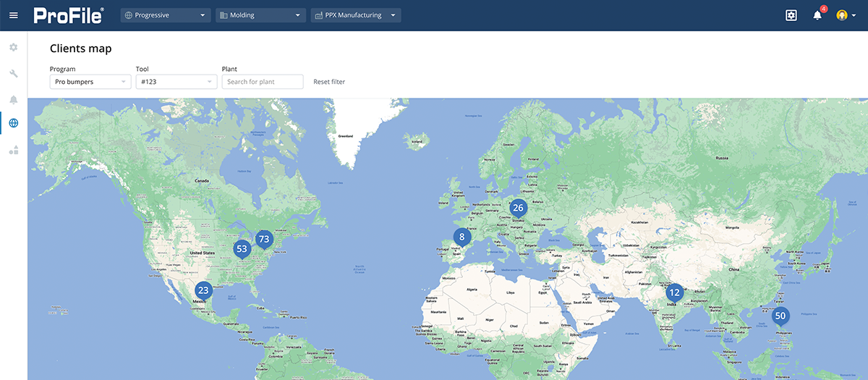The image size is (868, 380).
Task: Click the building icon in Molding selector
Action: tap(224, 15)
